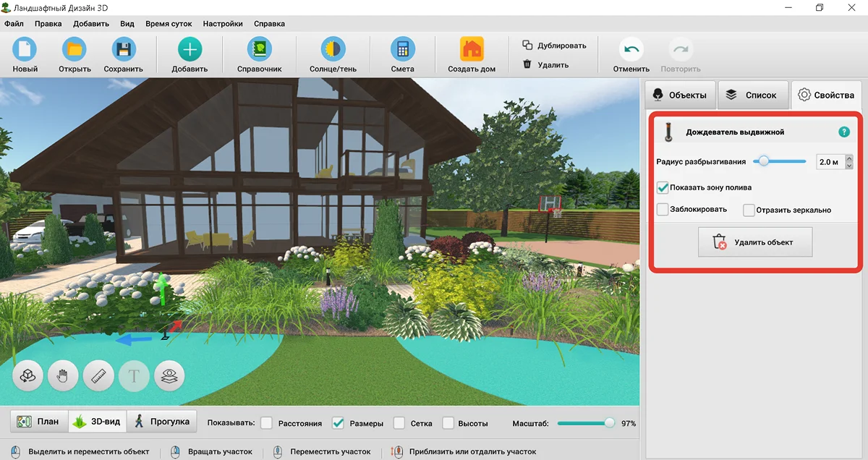Click the green help question mark icon
The width and height of the screenshot is (868, 460).
click(843, 132)
